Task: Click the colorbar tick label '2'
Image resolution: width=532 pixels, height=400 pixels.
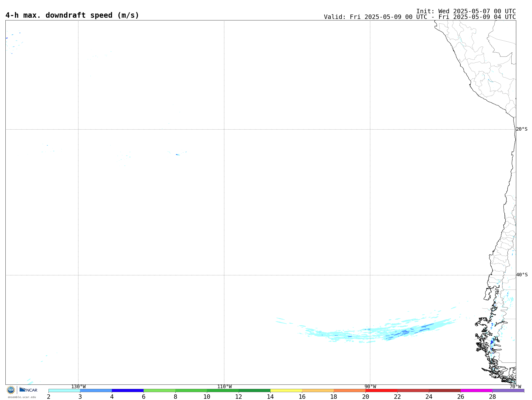Action: pyautogui.click(x=49, y=397)
